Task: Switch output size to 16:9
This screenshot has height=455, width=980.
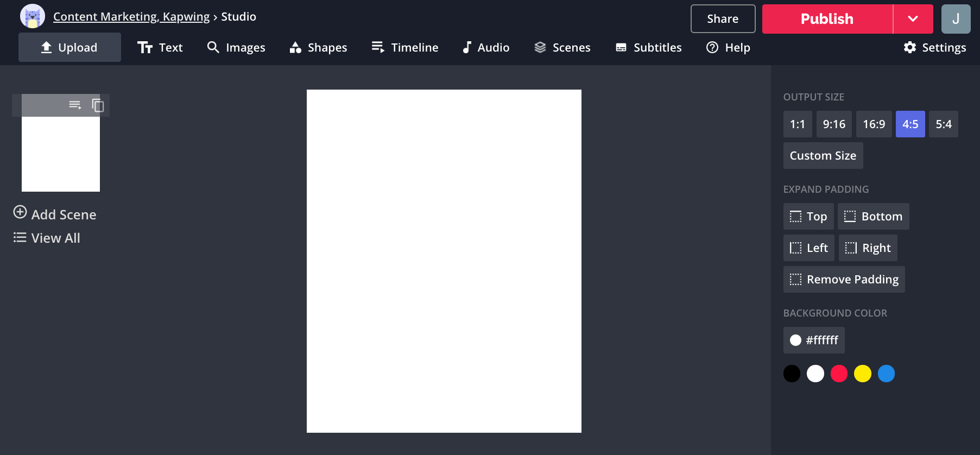Action: pyautogui.click(x=874, y=124)
